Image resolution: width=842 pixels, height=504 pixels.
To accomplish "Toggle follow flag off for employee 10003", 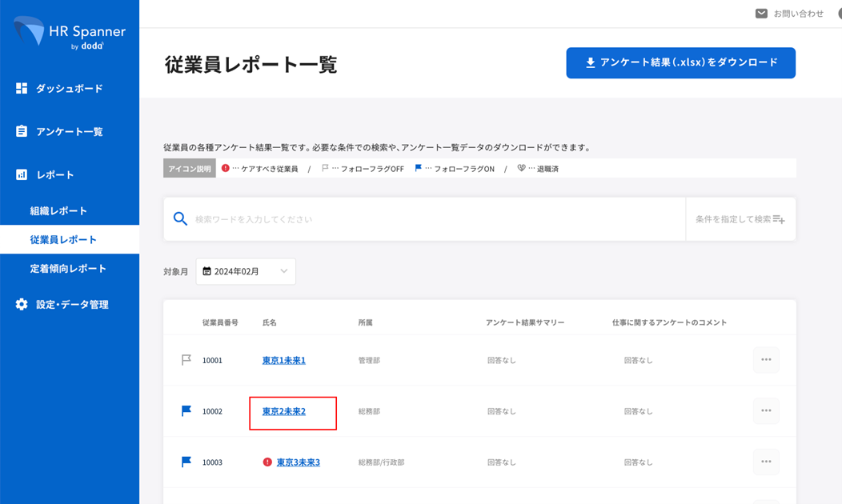I will click(186, 462).
